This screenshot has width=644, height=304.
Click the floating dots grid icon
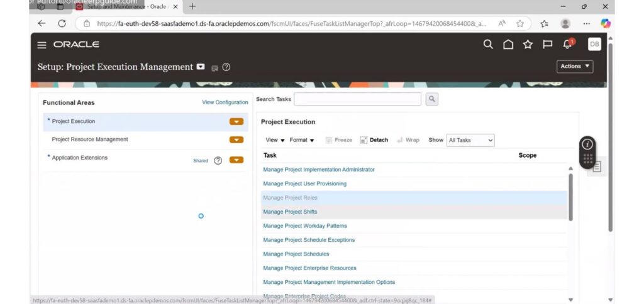(x=588, y=159)
